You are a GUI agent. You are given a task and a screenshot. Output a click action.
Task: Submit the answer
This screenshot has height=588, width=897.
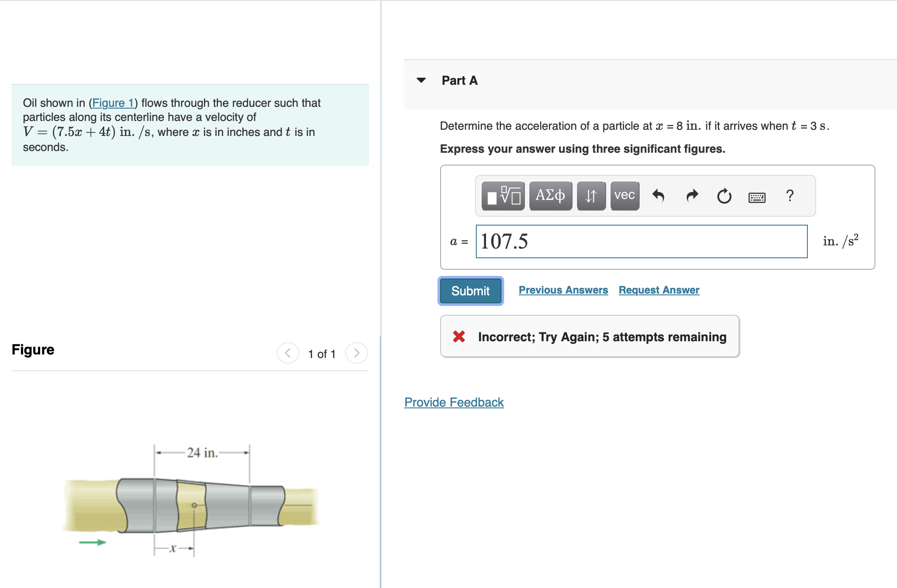coord(470,290)
